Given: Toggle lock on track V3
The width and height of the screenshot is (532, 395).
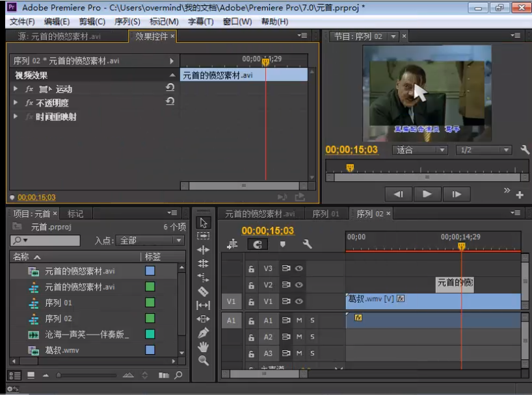Looking at the screenshot, I should click(252, 268).
